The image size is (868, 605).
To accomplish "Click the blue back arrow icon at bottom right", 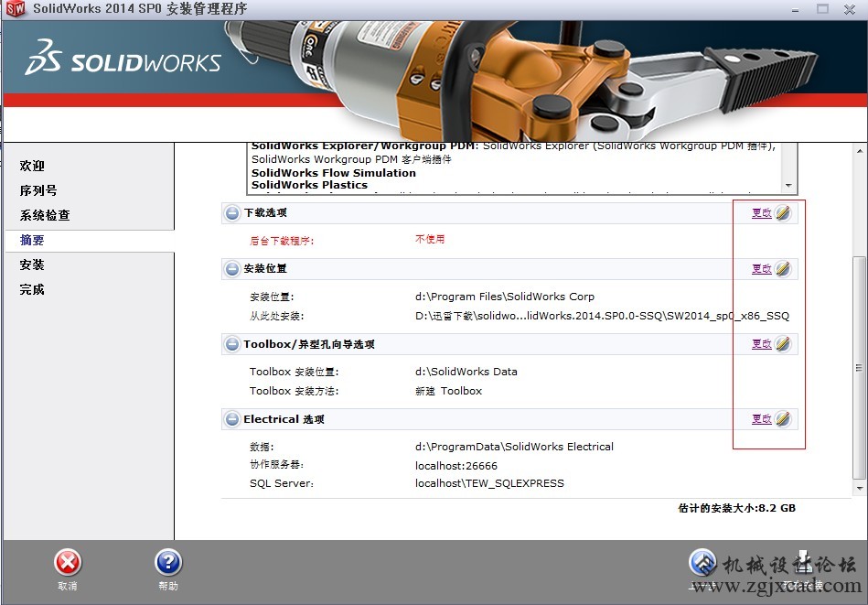I will coord(702,563).
